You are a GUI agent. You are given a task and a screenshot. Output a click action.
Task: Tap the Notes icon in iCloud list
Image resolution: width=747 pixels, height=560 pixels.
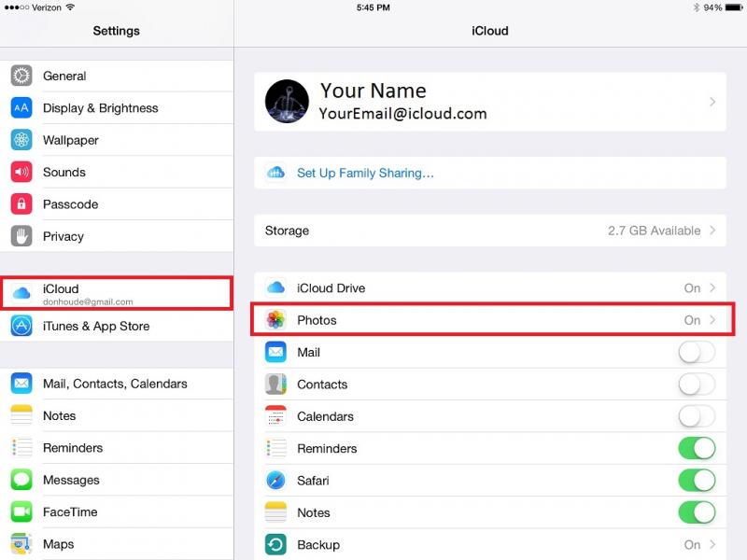pos(275,512)
